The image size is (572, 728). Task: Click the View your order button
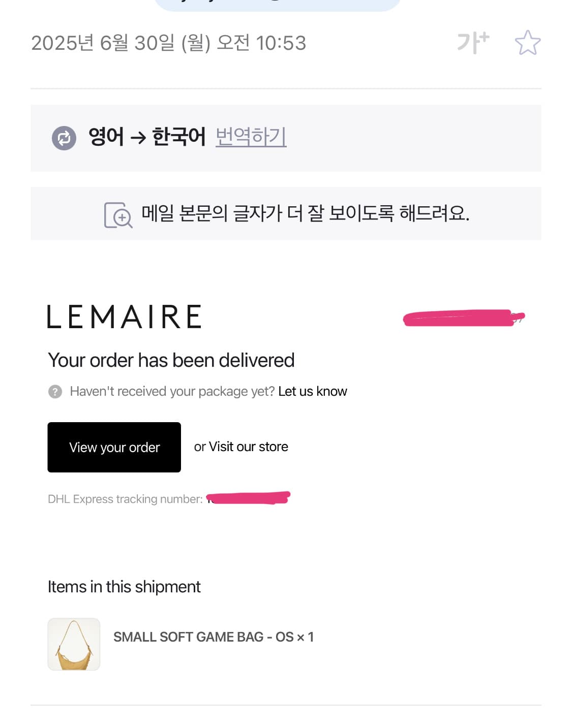(114, 447)
